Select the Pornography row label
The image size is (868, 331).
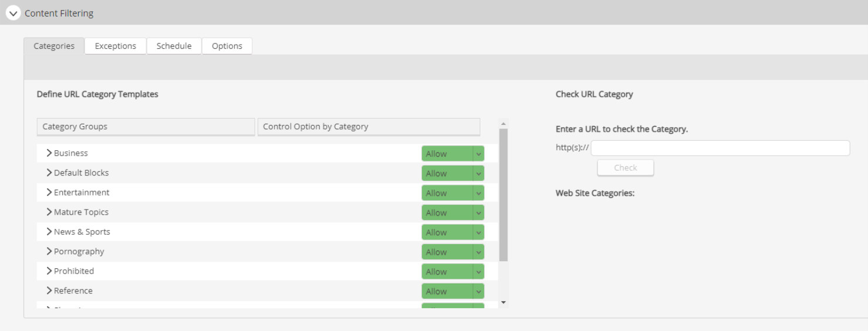pyautogui.click(x=79, y=251)
